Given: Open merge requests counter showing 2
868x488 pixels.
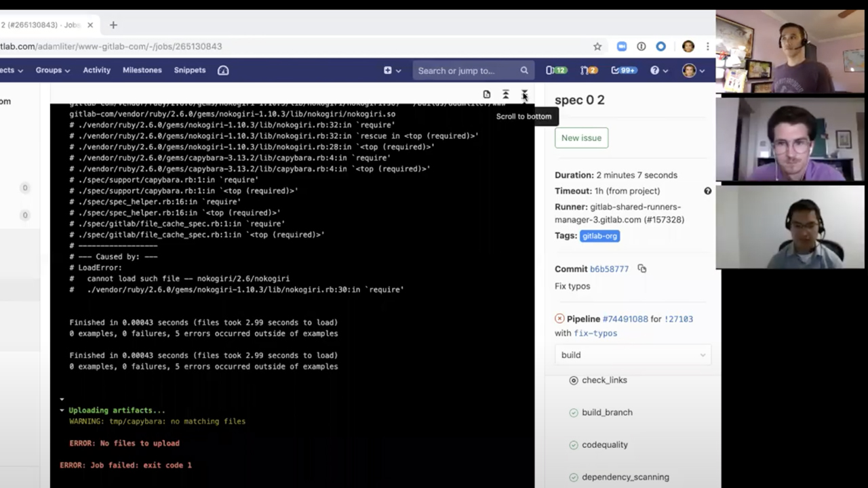Looking at the screenshot, I should 589,70.
